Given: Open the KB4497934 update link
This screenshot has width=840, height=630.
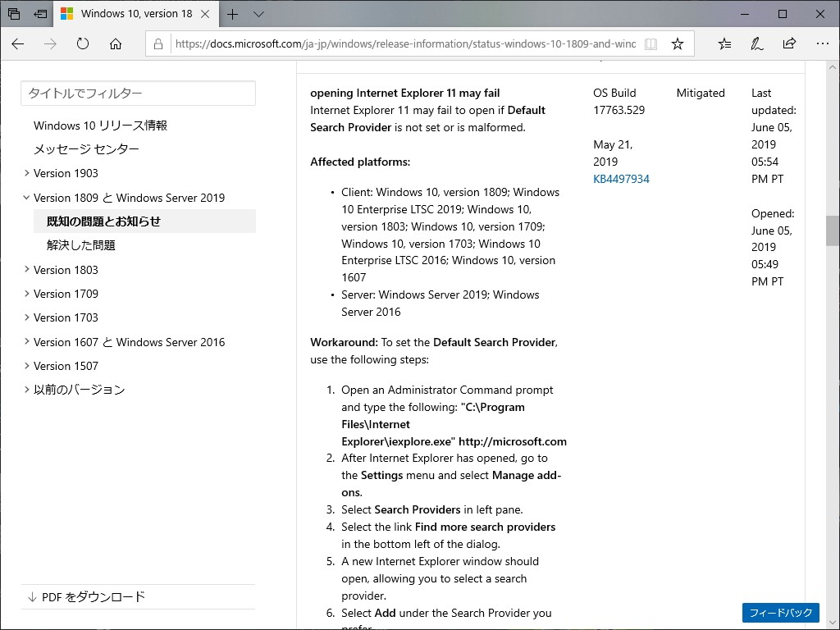Looking at the screenshot, I should tap(621, 179).
